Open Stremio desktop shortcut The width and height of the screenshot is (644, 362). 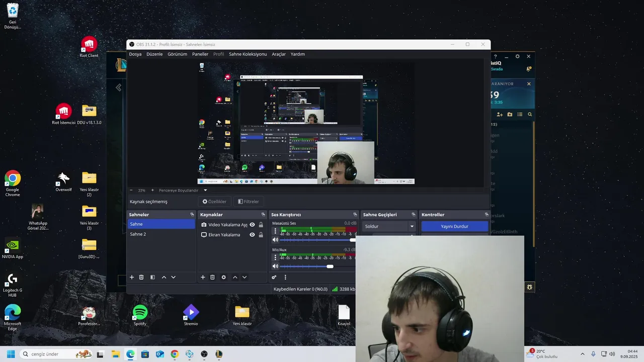click(191, 315)
